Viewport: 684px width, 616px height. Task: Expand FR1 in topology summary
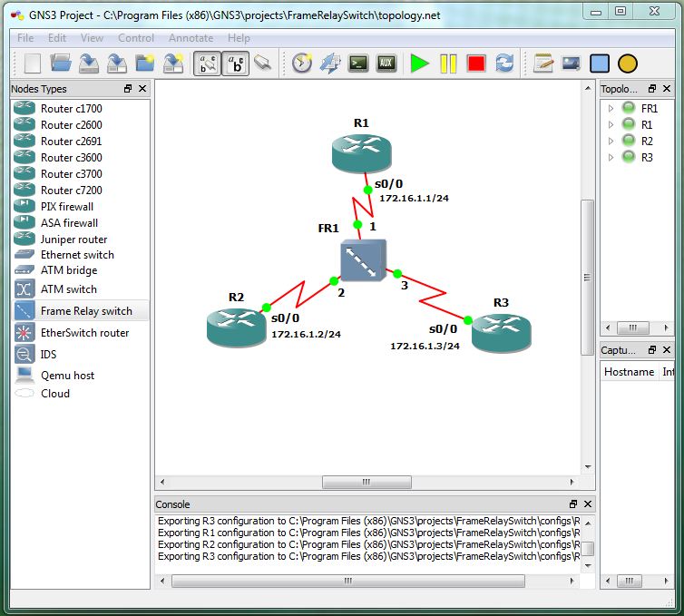coord(611,108)
